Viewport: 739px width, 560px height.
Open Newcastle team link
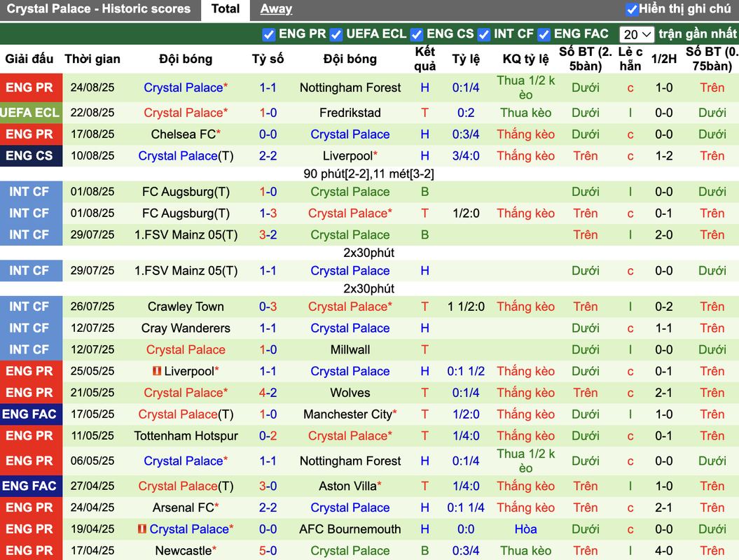[x=184, y=551]
